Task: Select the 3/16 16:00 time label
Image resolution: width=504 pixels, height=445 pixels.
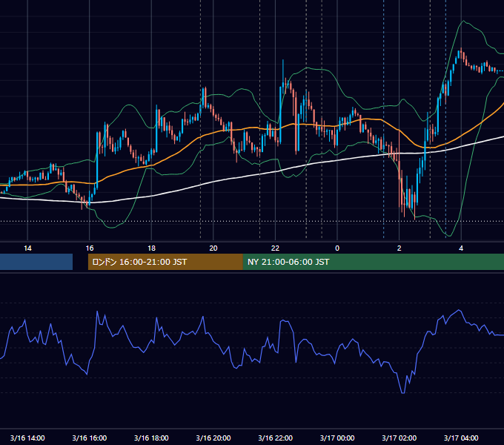Action: (x=90, y=438)
